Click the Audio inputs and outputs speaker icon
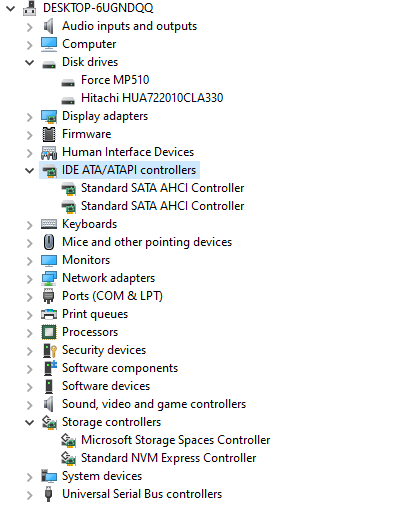 click(49, 26)
